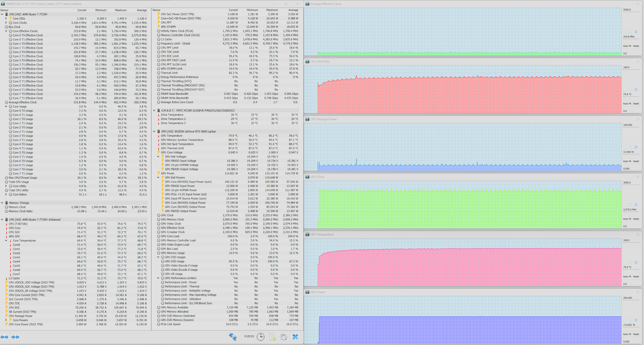The image size is (644, 345).
Task: Expand the Core VIDs node
Action: (x=6, y=18)
